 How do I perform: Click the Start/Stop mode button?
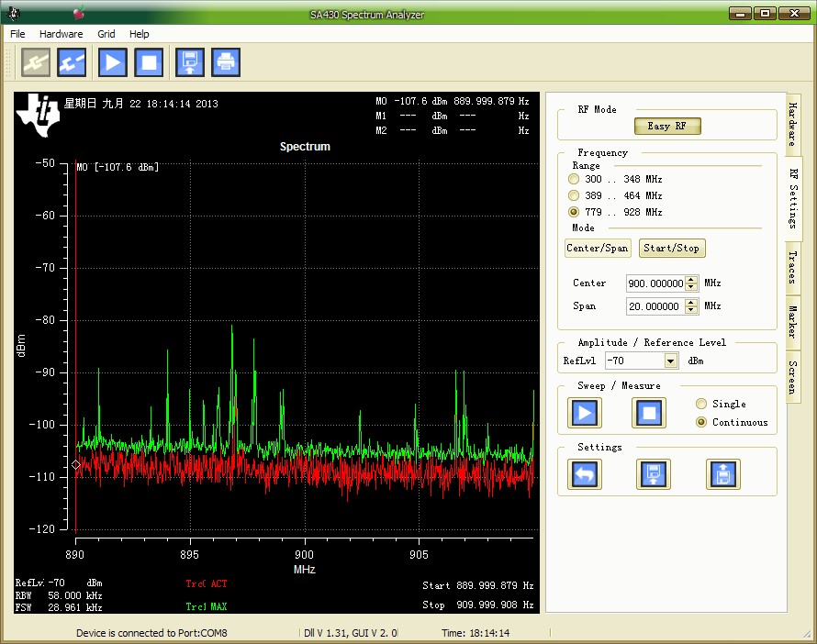(672, 248)
